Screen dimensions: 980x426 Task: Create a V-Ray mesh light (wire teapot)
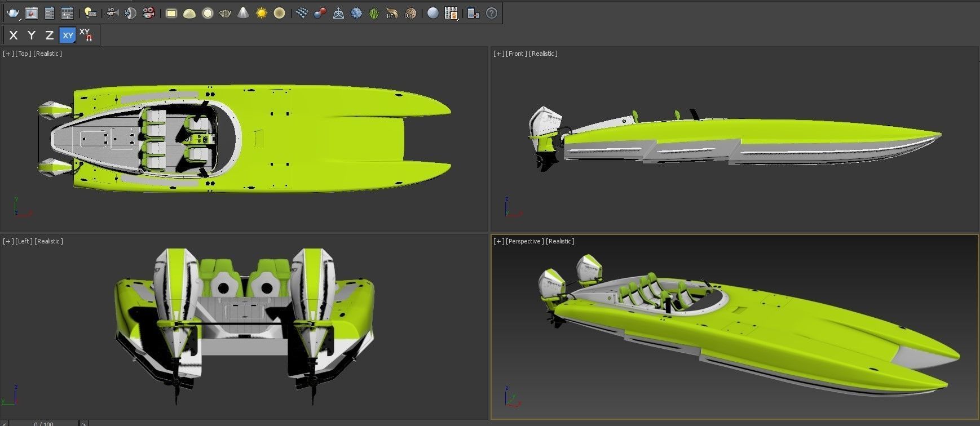point(226,13)
